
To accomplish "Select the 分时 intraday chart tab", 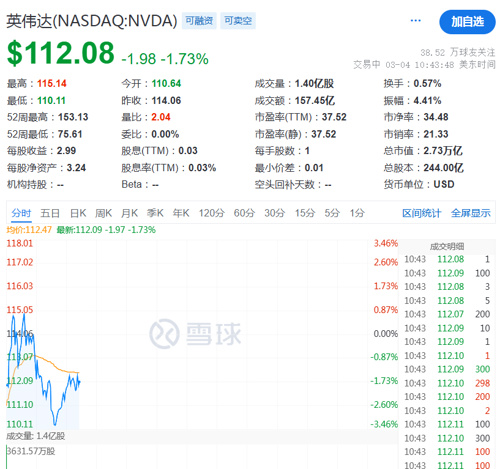I will [x=21, y=213].
